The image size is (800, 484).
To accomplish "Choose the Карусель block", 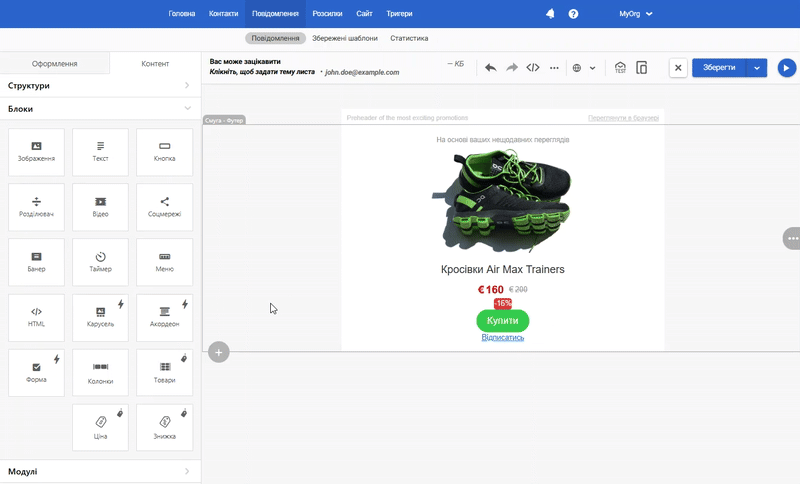I will tap(101, 317).
